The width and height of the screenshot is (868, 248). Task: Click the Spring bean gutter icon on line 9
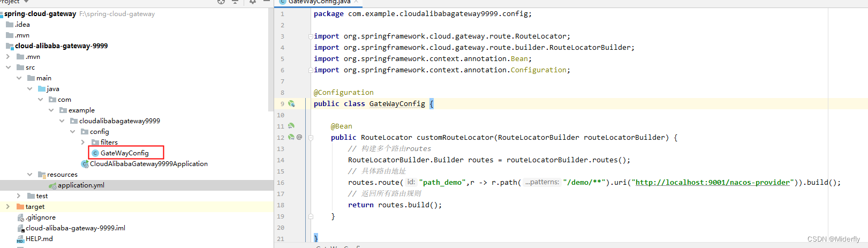click(291, 104)
